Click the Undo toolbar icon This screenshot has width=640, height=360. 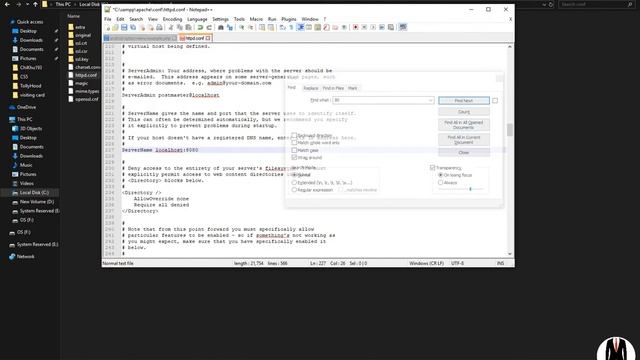tap(200, 27)
